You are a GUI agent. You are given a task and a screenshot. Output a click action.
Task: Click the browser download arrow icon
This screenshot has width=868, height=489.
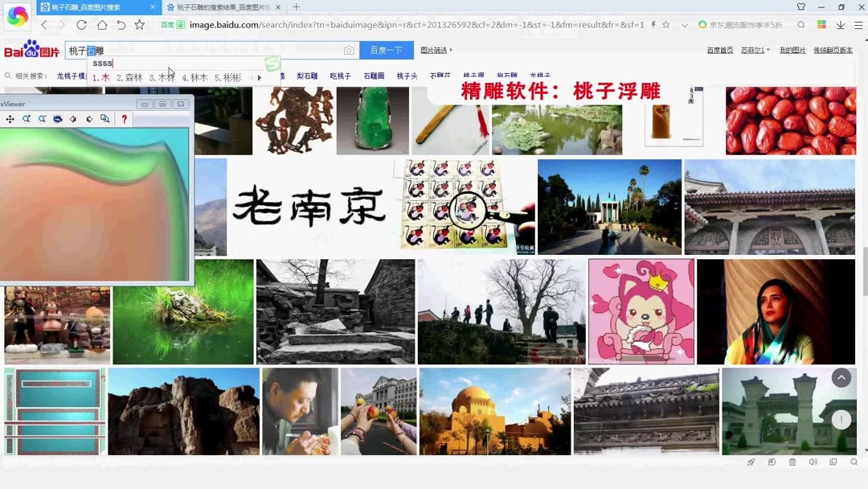coord(841,25)
